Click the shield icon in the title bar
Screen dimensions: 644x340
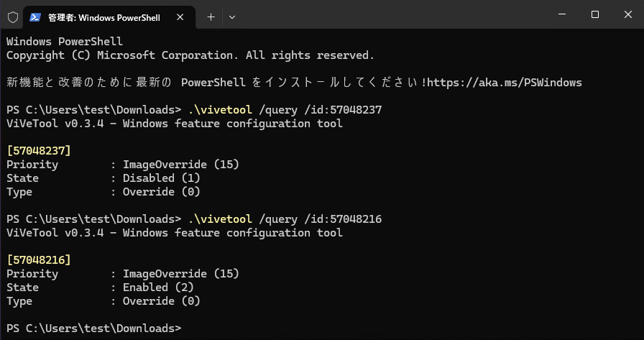13,17
